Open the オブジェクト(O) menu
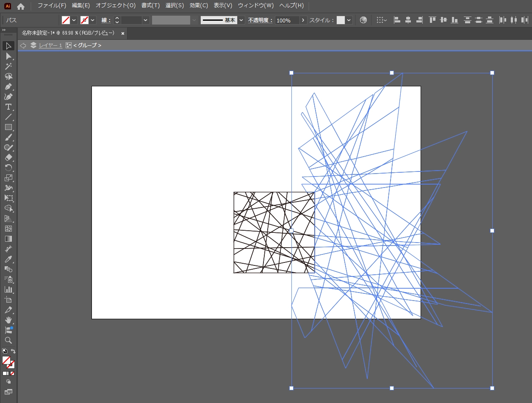This screenshot has height=403, width=532. (115, 6)
